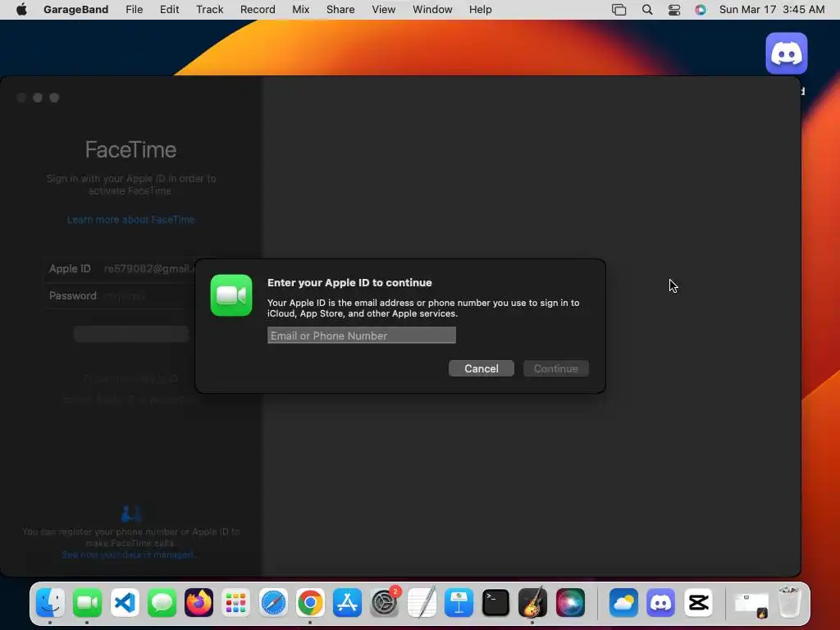The image size is (840, 630).
Task: Open System Settings with badge
Action: click(x=384, y=603)
